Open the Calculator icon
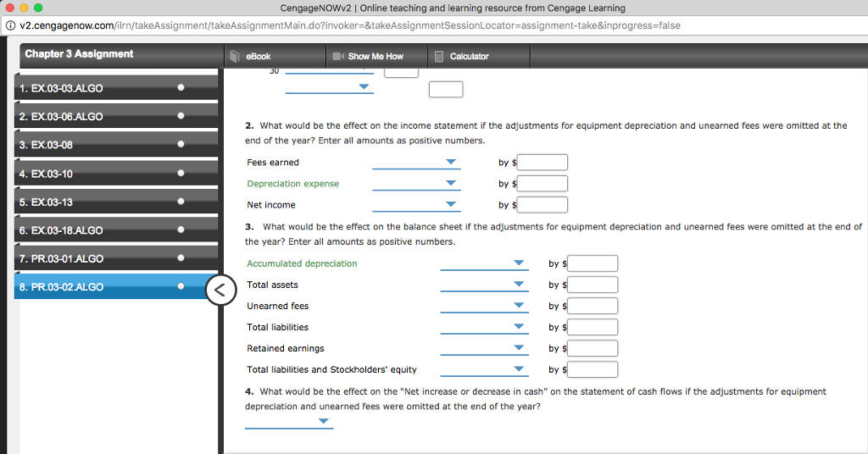The height and width of the screenshot is (454, 868). [x=439, y=57]
